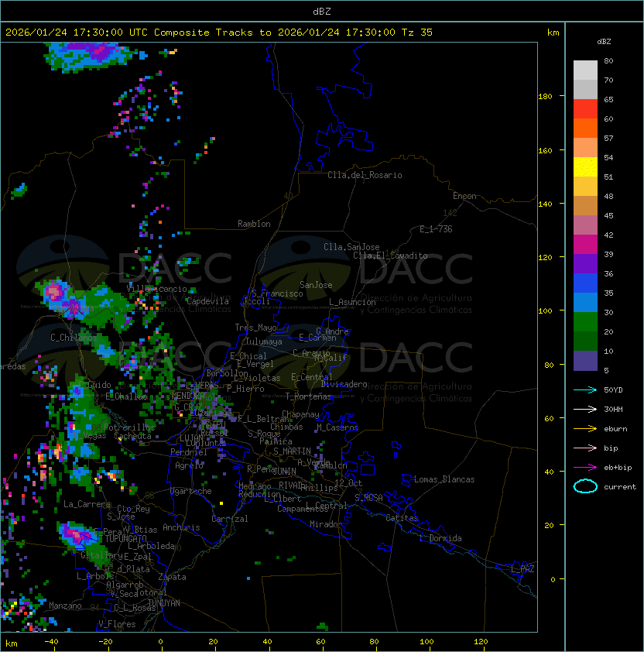Click the 'La_Carrera' map label
Screen dimensions: 644x652
click(x=87, y=504)
